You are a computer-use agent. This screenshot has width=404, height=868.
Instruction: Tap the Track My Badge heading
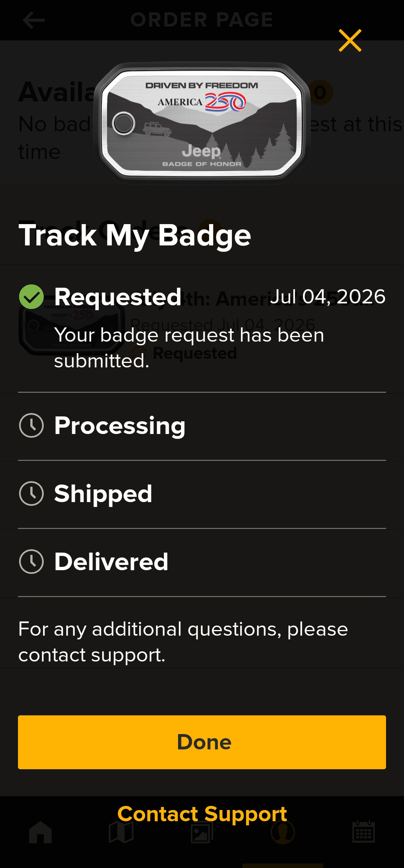135,235
